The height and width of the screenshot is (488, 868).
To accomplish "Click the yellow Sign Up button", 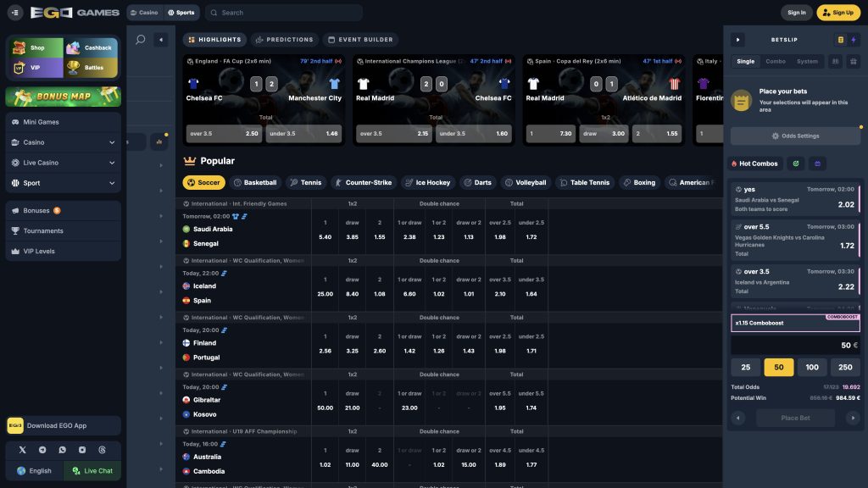I will tap(838, 12).
